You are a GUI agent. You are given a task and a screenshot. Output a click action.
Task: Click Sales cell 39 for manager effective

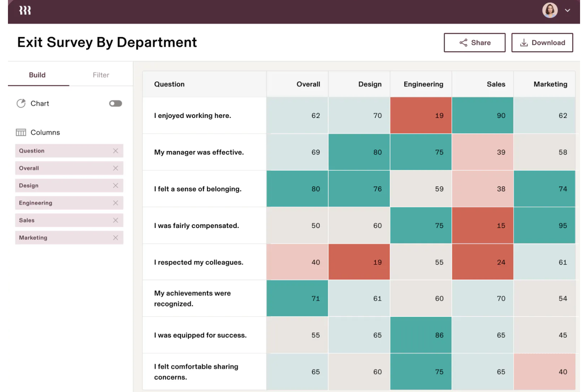pos(483,152)
